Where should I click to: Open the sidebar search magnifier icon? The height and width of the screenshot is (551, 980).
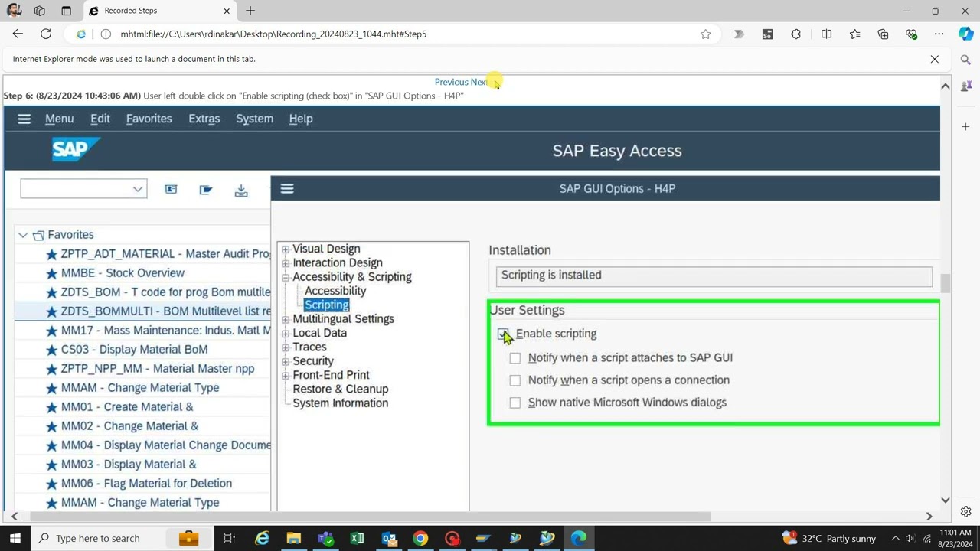coord(965,60)
